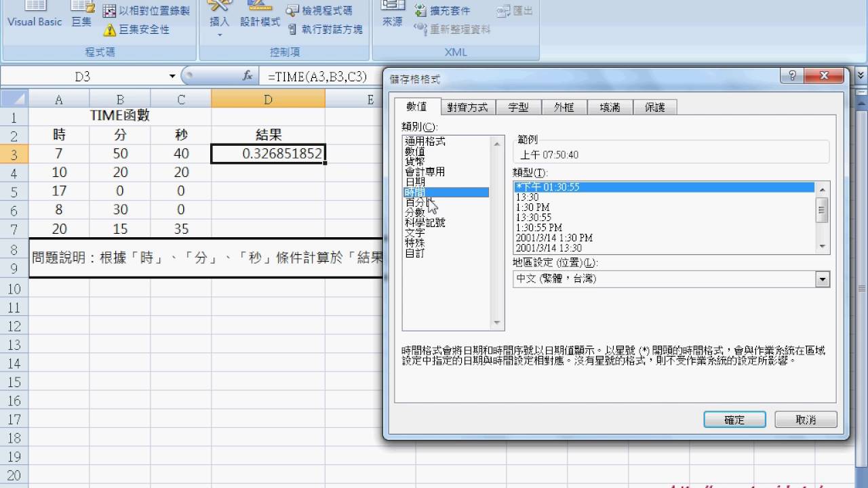The height and width of the screenshot is (488, 868).
Task: Select 貨幣 in the category list
Action: pyautogui.click(x=446, y=162)
